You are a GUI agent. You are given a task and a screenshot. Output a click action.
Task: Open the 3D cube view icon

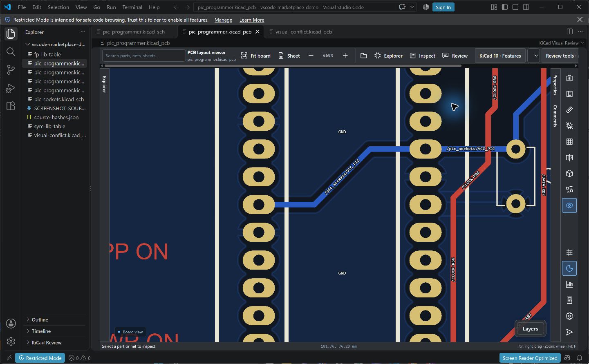[x=569, y=174]
